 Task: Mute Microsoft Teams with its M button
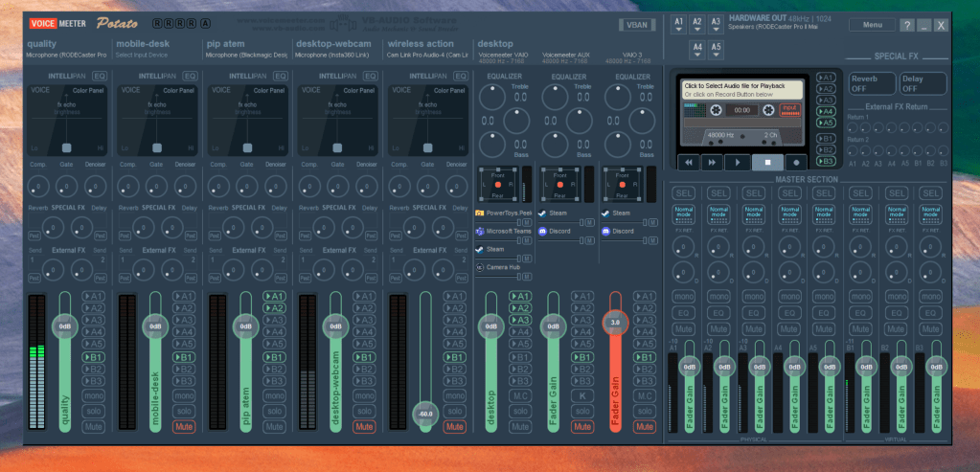527,240
